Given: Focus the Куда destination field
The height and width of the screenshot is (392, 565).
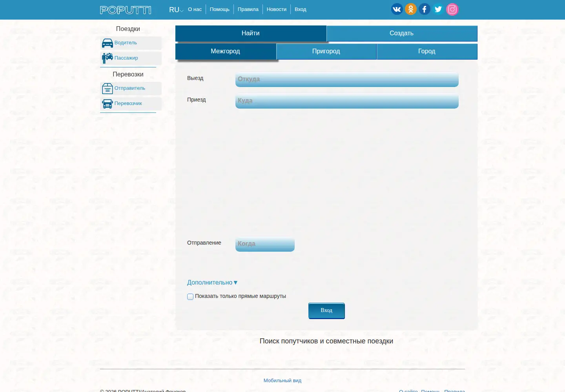Looking at the screenshot, I should coord(347,101).
